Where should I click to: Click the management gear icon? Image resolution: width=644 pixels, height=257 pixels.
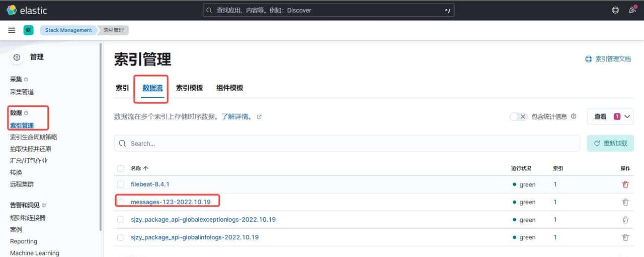17,57
